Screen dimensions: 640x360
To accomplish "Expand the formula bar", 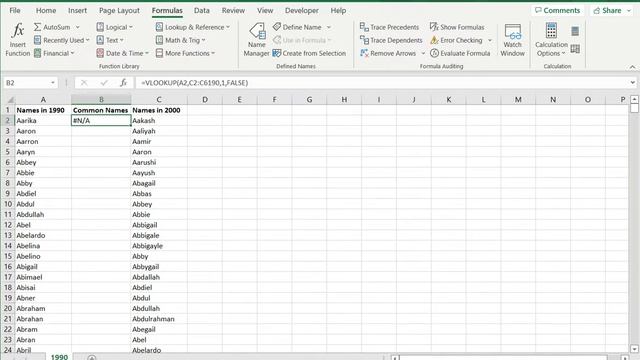I will [x=632, y=82].
